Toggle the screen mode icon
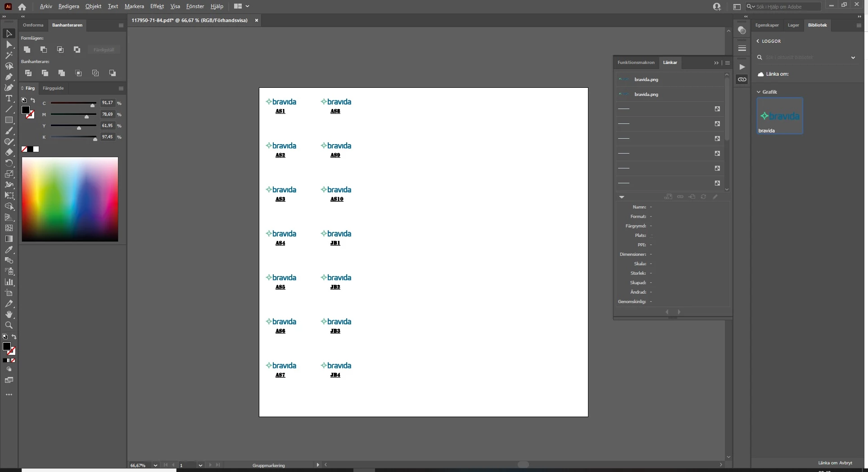 [x=9, y=380]
